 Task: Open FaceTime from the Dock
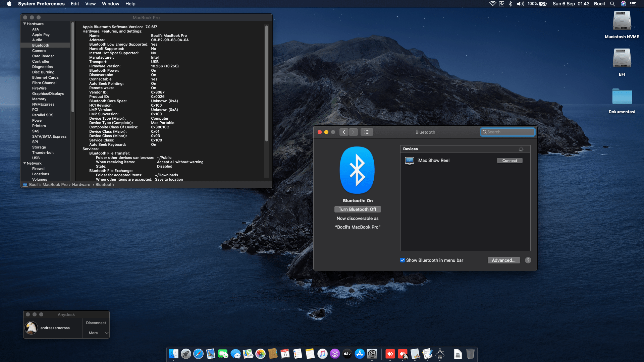coord(223,354)
